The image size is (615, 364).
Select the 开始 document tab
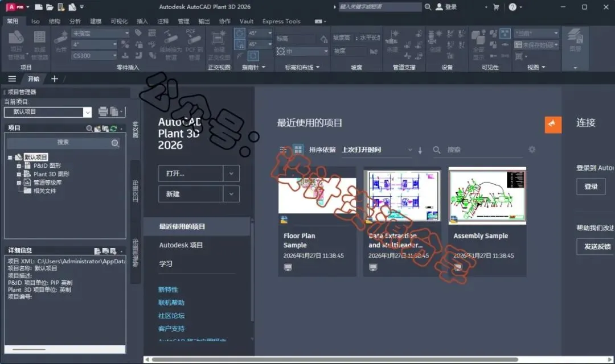point(34,78)
